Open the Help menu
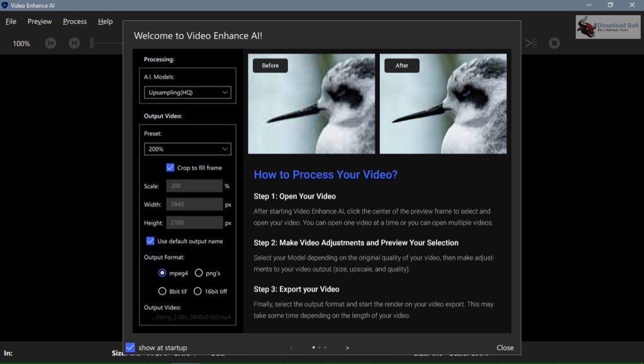The height and width of the screenshot is (364, 644). (x=105, y=21)
